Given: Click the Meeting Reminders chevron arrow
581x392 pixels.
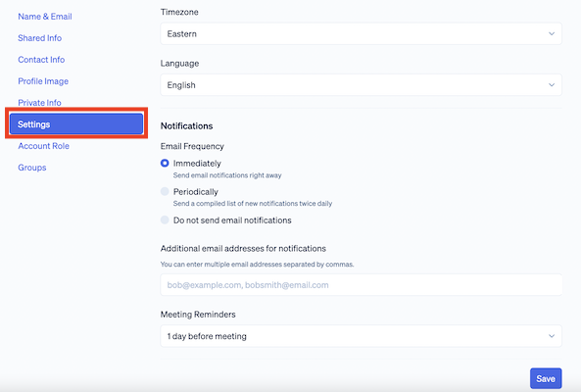Looking at the screenshot, I should (552, 336).
